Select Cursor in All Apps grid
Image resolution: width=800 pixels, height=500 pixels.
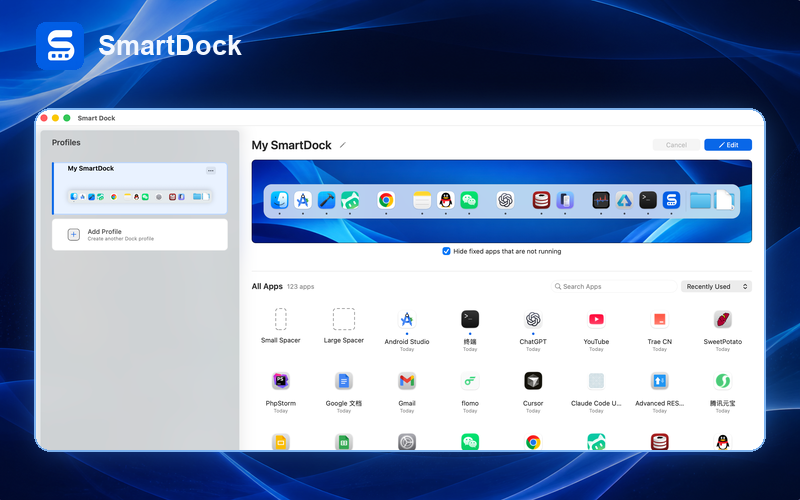(533, 392)
